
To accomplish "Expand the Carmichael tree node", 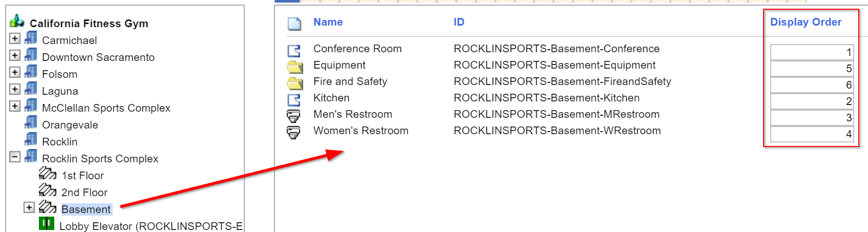I will 15,38.
